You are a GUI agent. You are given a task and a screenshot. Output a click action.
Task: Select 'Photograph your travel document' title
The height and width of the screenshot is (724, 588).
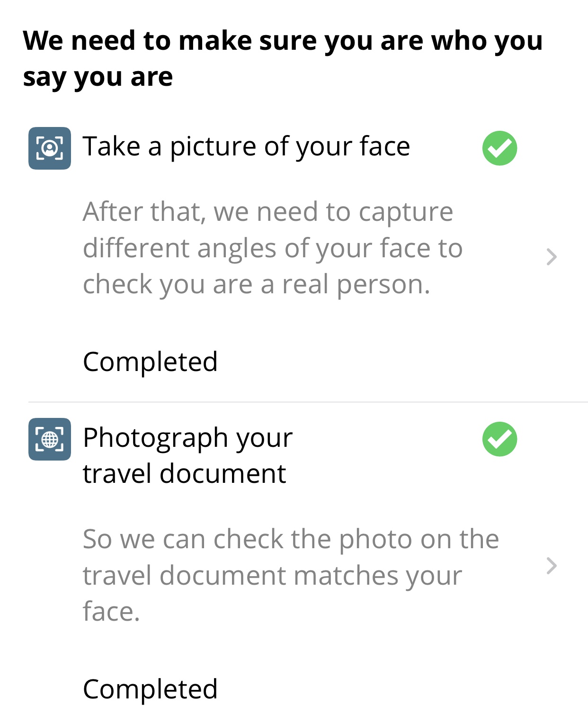point(188,455)
